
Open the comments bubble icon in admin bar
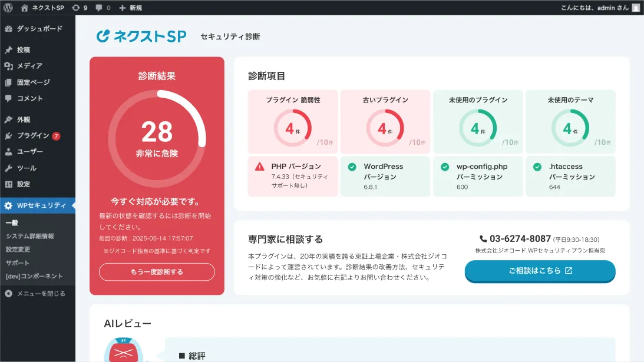pyautogui.click(x=99, y=8)
